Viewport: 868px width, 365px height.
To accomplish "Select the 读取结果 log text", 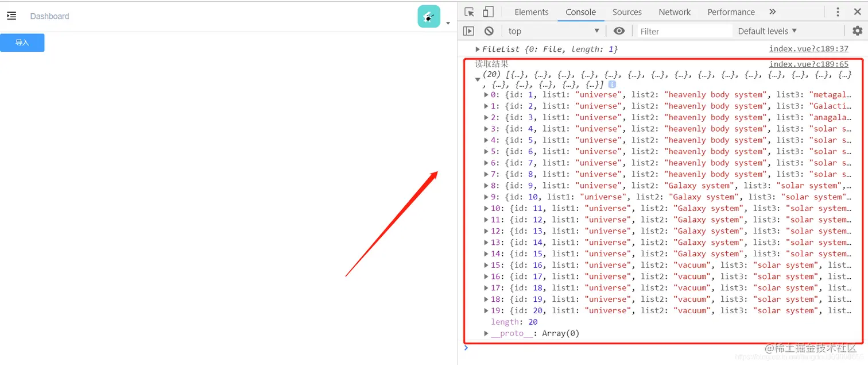I will 491,64.
